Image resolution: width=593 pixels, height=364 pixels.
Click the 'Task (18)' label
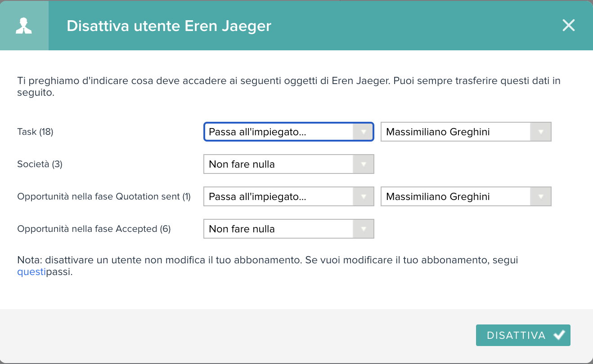(x=35, y=132)
